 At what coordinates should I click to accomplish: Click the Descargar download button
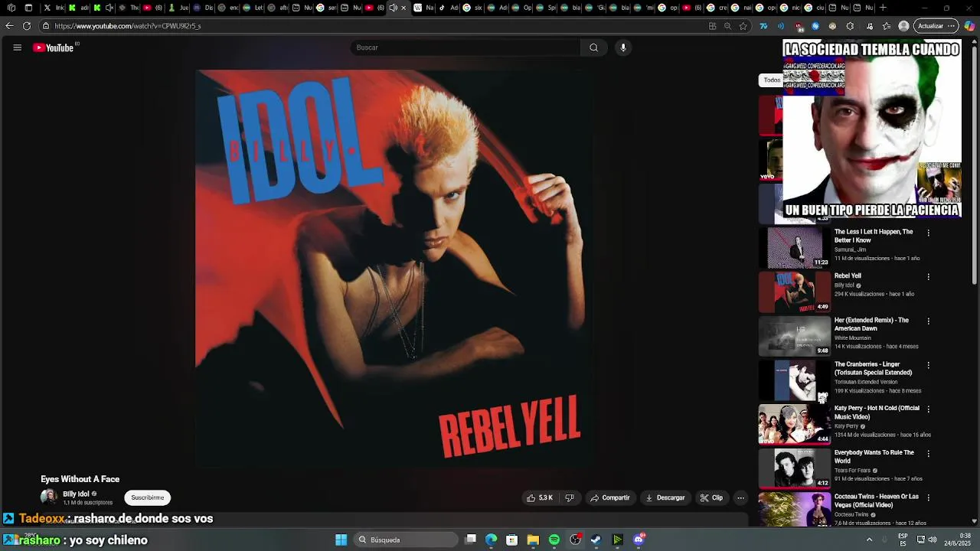coord(665,497)
